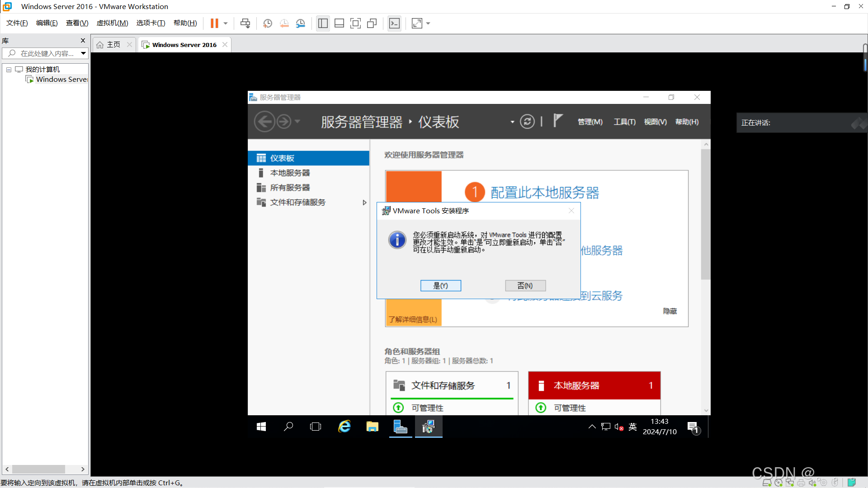
Task: Open the 帮助(H) menu in Server Manager
Action: (x=687, y=122)
